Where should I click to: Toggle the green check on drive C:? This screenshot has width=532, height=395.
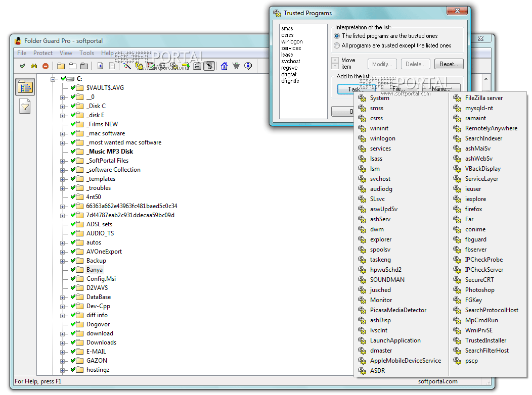[x=63, y=79]
